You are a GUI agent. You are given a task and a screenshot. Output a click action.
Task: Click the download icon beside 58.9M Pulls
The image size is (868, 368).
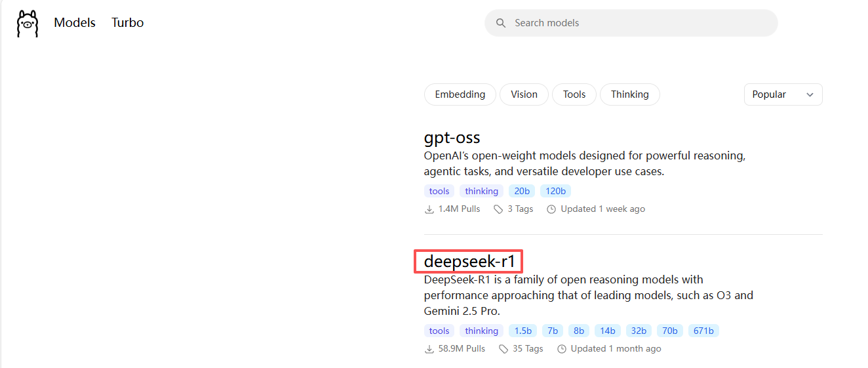pos(429,349)
